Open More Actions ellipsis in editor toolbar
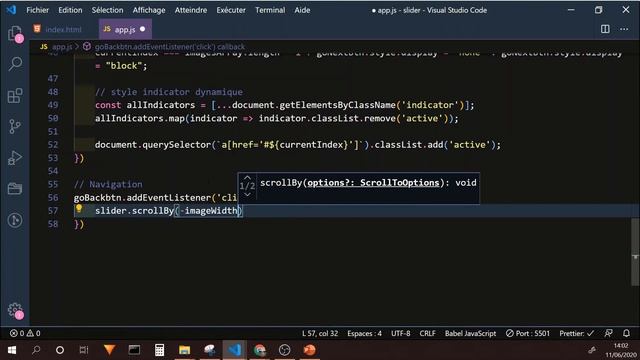The height and width of the screenshot is (360, 640). 624,29
